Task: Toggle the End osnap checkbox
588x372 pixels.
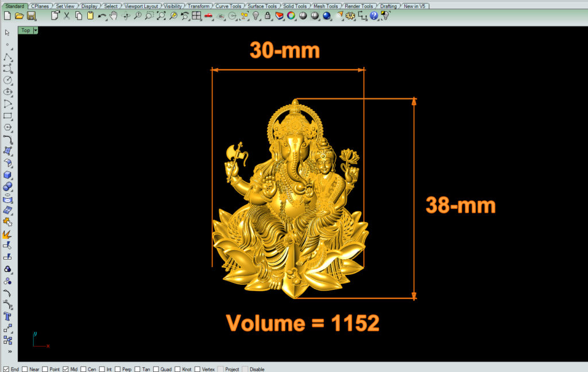Action: click(6, 369)
